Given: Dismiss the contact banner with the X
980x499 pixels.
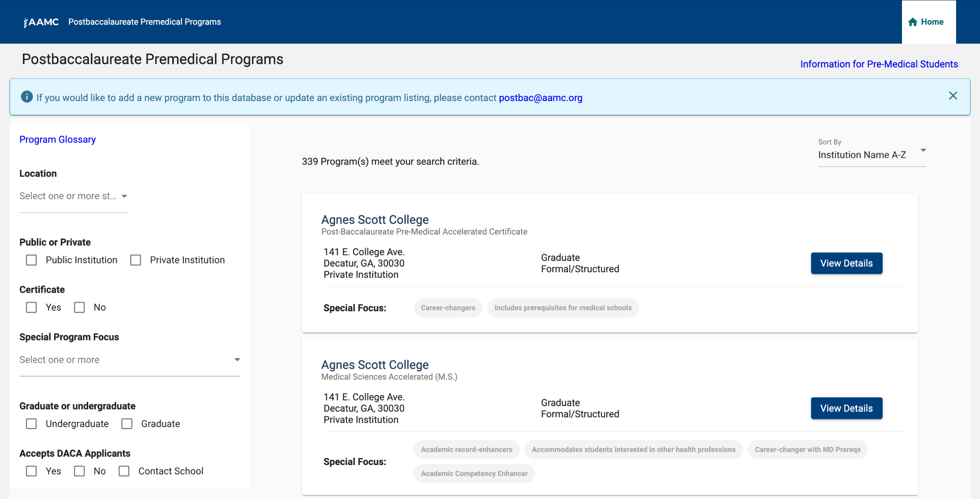Looking at the screenshot, I should [953, 96].
